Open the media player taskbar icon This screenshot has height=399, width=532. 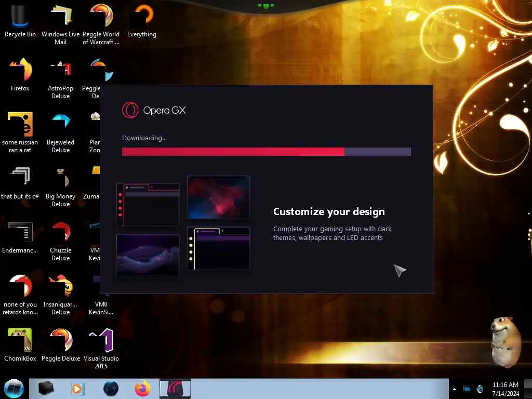point(77,389)
